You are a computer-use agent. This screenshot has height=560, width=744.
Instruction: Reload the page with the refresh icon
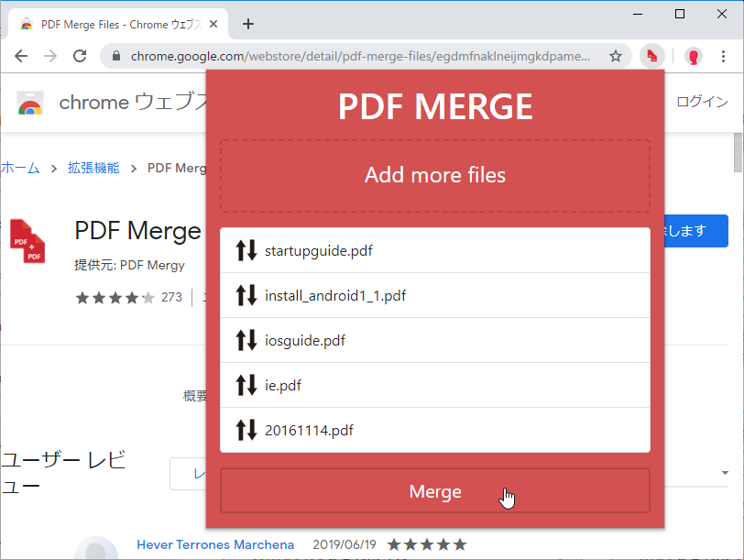(80, 57)
